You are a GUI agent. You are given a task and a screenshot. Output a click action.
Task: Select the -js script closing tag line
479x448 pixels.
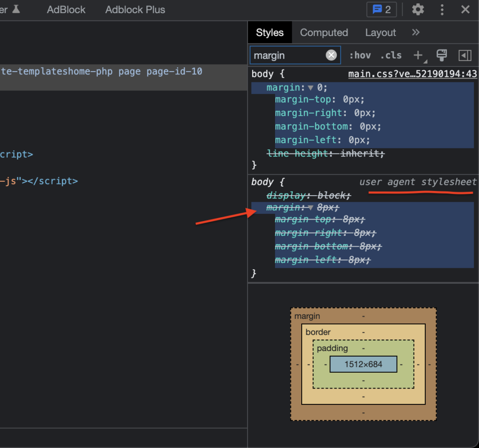39,181
